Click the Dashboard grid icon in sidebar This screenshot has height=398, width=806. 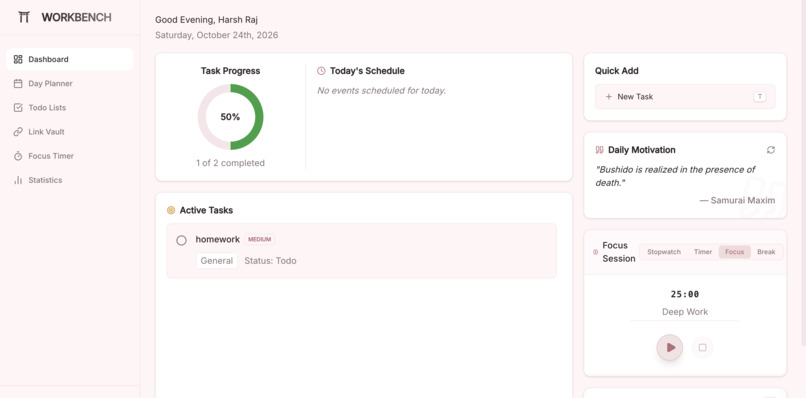click(x=18, y=59)
